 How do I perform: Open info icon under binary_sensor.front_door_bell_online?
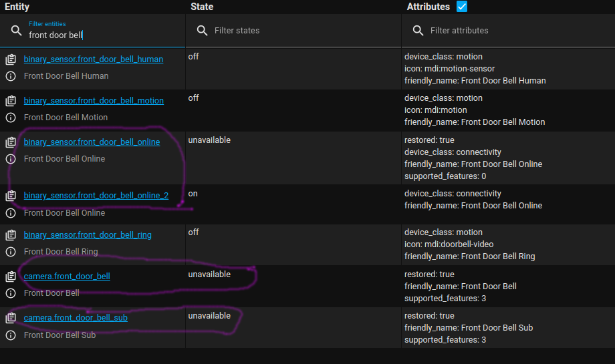pos(11,159)
